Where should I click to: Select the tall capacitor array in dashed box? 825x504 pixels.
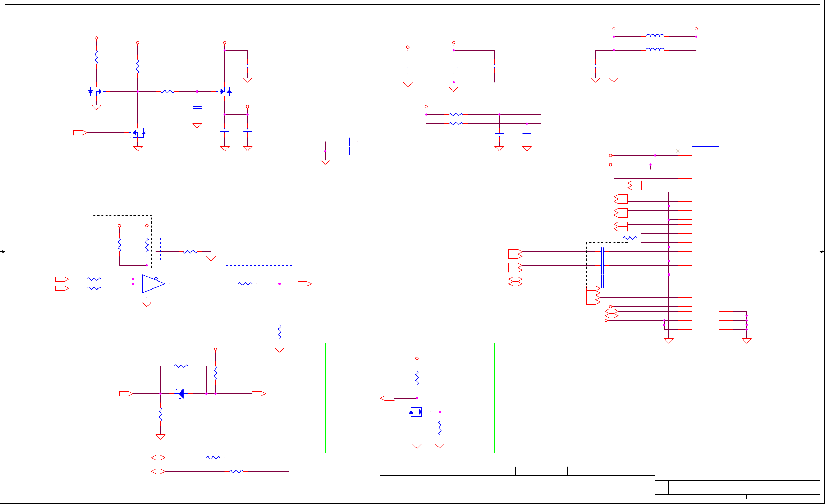[x=603, y=268]
